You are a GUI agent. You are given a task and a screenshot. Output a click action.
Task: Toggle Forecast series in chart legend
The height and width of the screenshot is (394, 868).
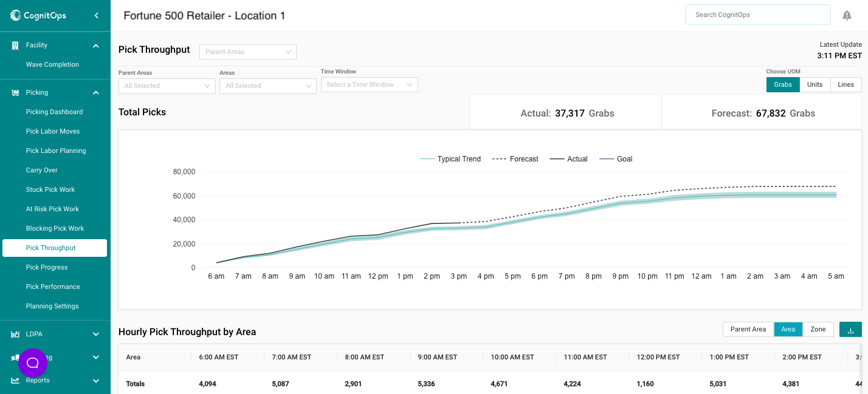pos(515,159)
